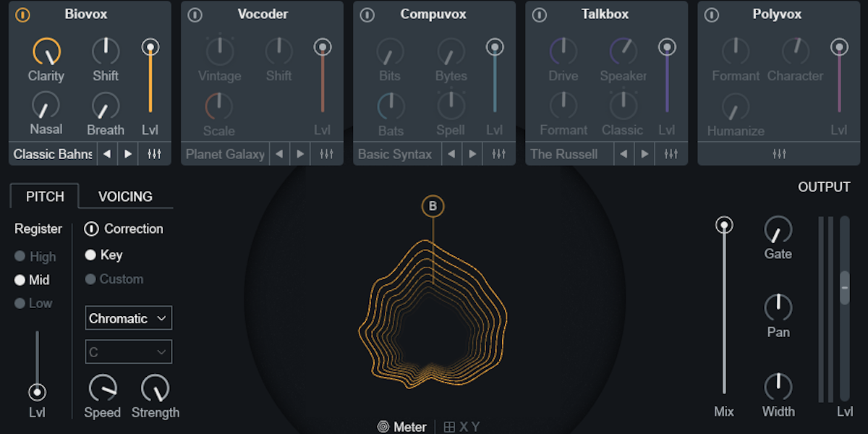Select the PITCH tab
This screenshot has height=434, width=868.
[x=44, y=196]
